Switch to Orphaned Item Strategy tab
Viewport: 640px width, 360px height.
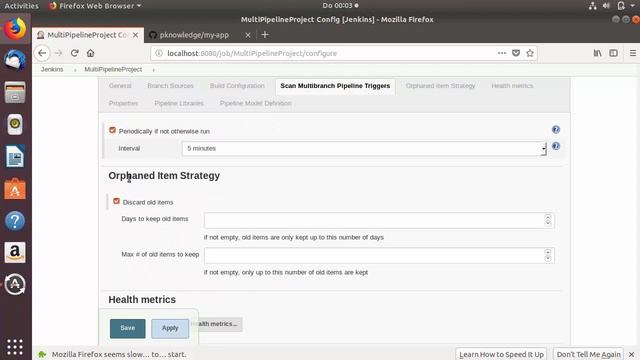click(x=440, y=86)
